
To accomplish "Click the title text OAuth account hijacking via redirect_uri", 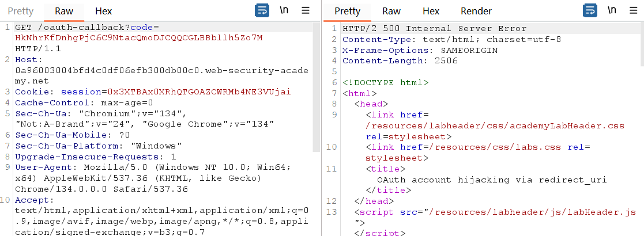I will click(492, 180).
